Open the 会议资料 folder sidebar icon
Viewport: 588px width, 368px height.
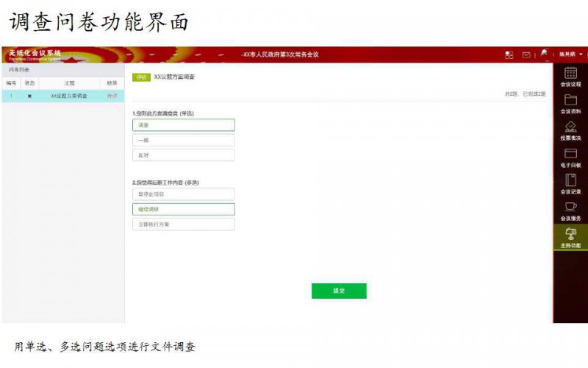tap(570, 104)
